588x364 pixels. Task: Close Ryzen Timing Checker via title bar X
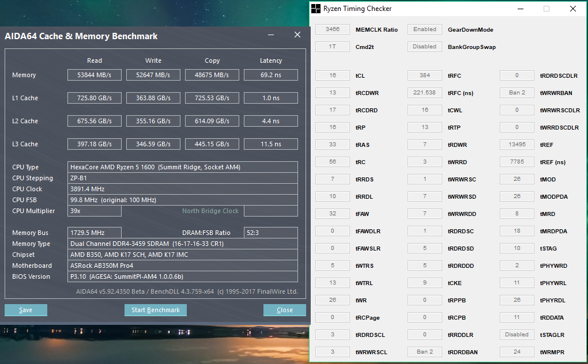point(573,9)
